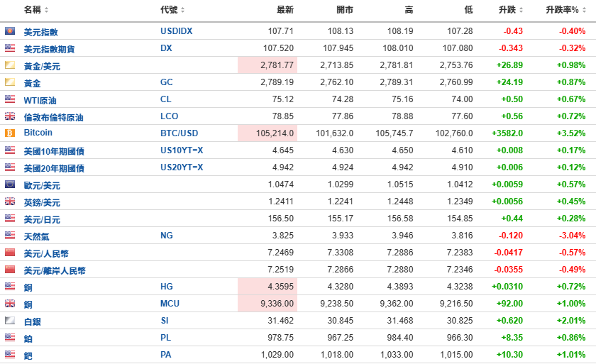596x364 pixels.
Task: Click the silver icon beside 白銀
Action: coord(10,321)
